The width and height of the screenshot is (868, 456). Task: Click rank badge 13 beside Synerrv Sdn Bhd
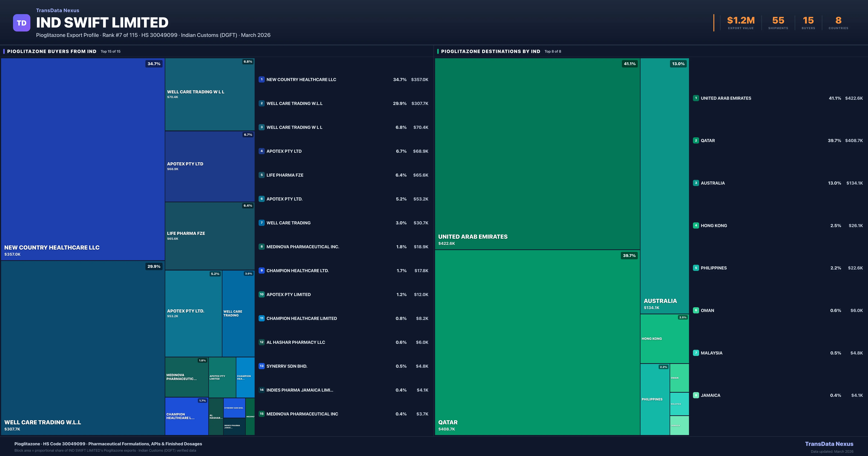coord(261,366)
